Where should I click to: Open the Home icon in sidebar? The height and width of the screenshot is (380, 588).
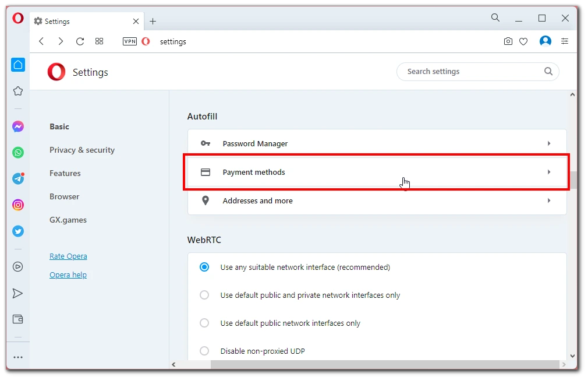(x=18, y=65)
